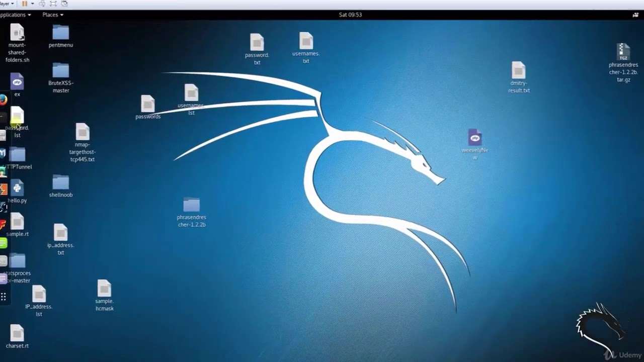Open Firefox from the dock
Screen dimensions: 644x362
coord(3,99)
